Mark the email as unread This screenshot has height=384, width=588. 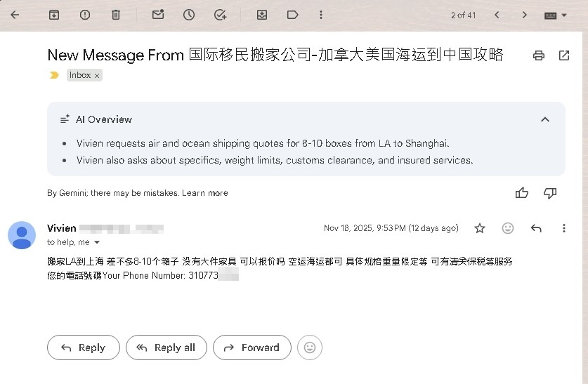[x=158, y=15]
